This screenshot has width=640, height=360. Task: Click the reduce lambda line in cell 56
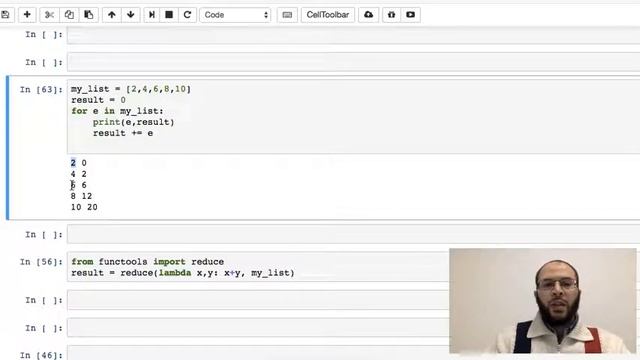pyautogui.click(x=183, y=273)
